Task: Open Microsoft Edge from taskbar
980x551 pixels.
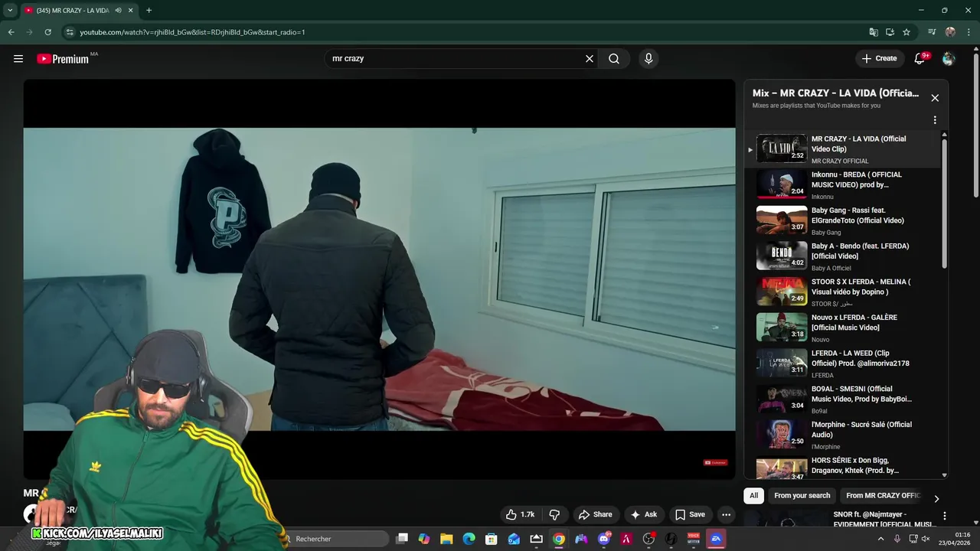Action: [469, 540]
